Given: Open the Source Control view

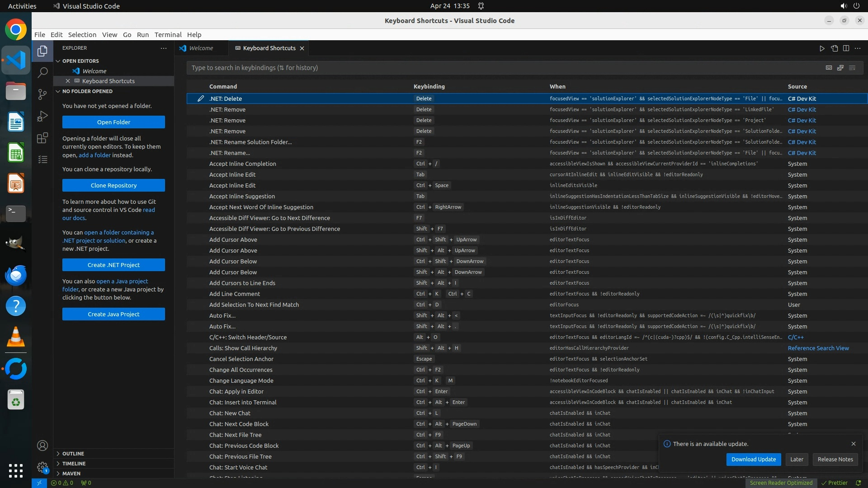Looking at the screenshot, I should coord(42,94).
